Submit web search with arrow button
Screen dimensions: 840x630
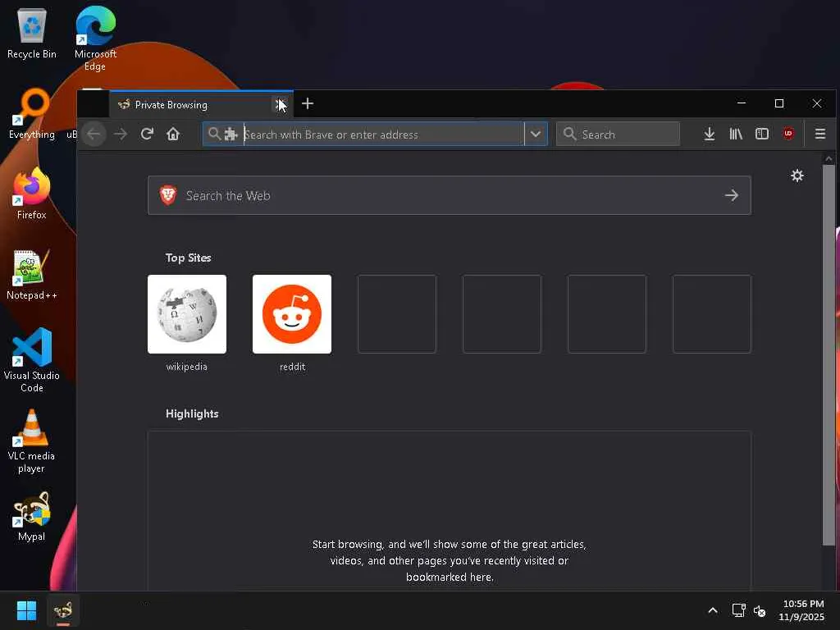(731, 195)
